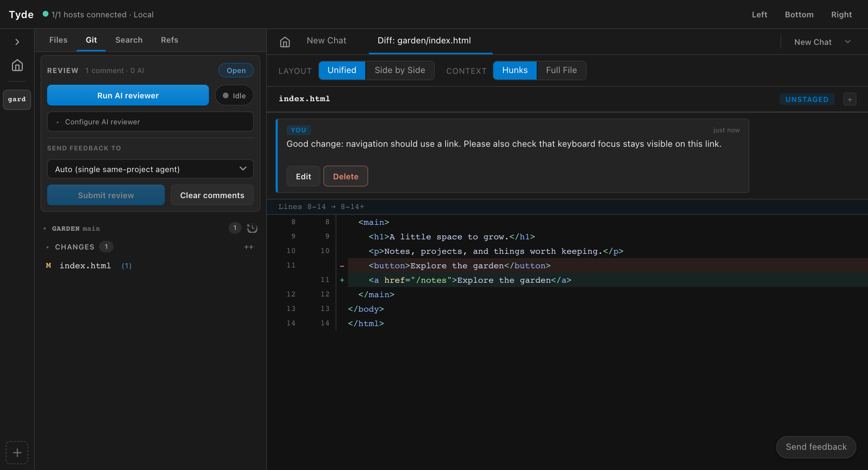Open the New Chat dropdown chevron

click(x=847, y=42)
